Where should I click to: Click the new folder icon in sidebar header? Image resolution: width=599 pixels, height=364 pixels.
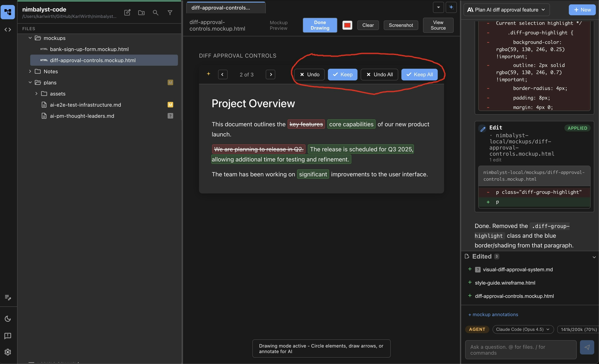[x=141, y=12]
